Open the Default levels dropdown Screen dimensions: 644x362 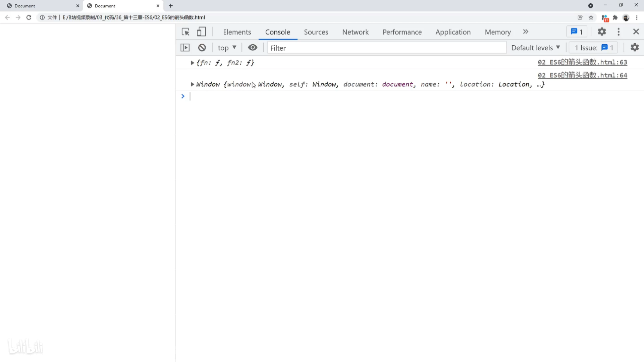pos(536,48)
